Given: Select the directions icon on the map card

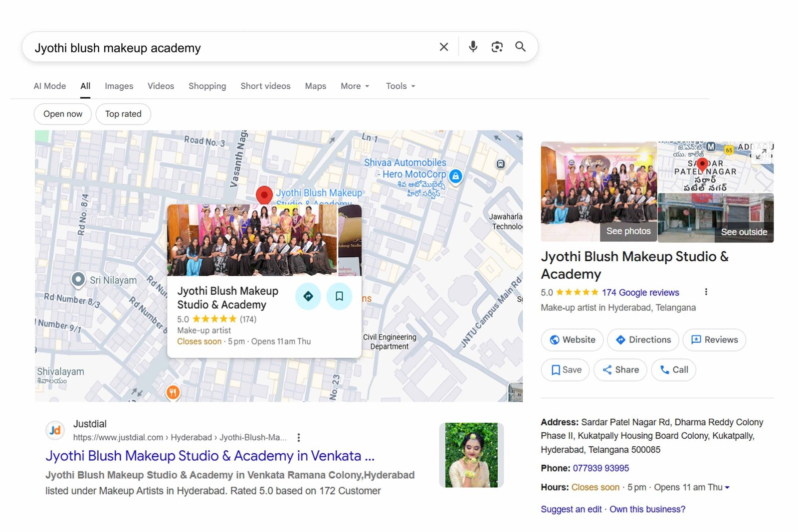Looking at the screenshot, I should [x=308, y=296].
